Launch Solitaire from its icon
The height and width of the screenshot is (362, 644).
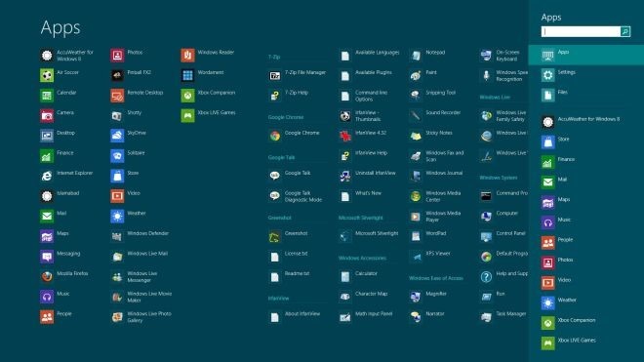pos(117,156)
